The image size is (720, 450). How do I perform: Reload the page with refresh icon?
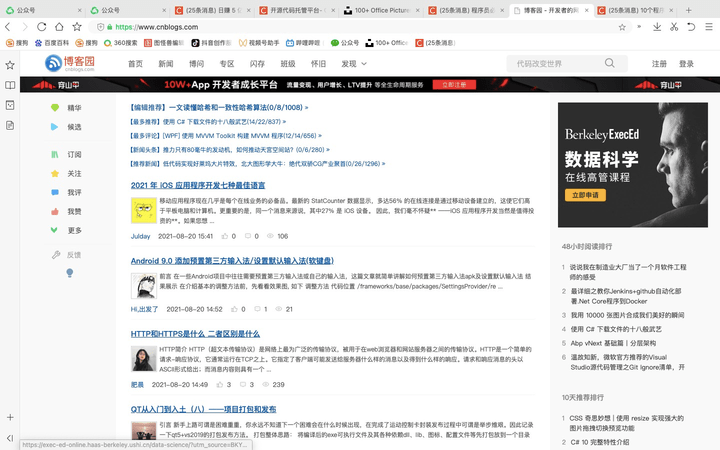41,27
